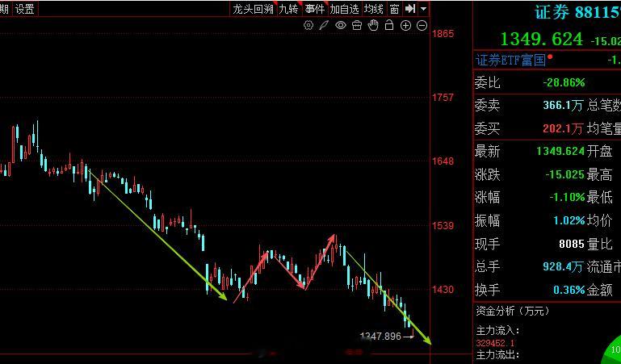Open the 九转 indicator tab
The width and height of the screenshot is (621, 364).
point(289,9)
